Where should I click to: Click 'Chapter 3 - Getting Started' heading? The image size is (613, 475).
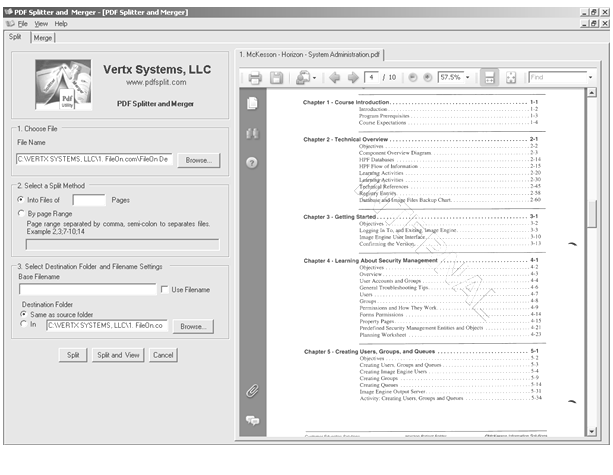[339, 217]
